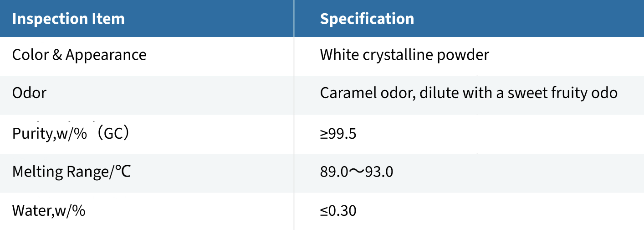Click the Inspection Item column header
The image size is (644, 230).
(68, 19)
